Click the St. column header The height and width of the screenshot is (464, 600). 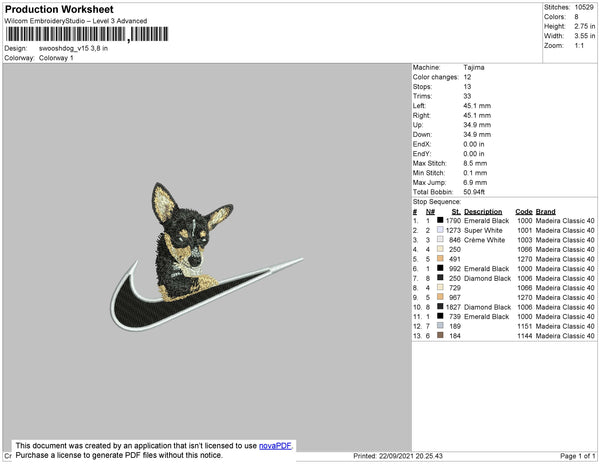[x=456, y=212]
